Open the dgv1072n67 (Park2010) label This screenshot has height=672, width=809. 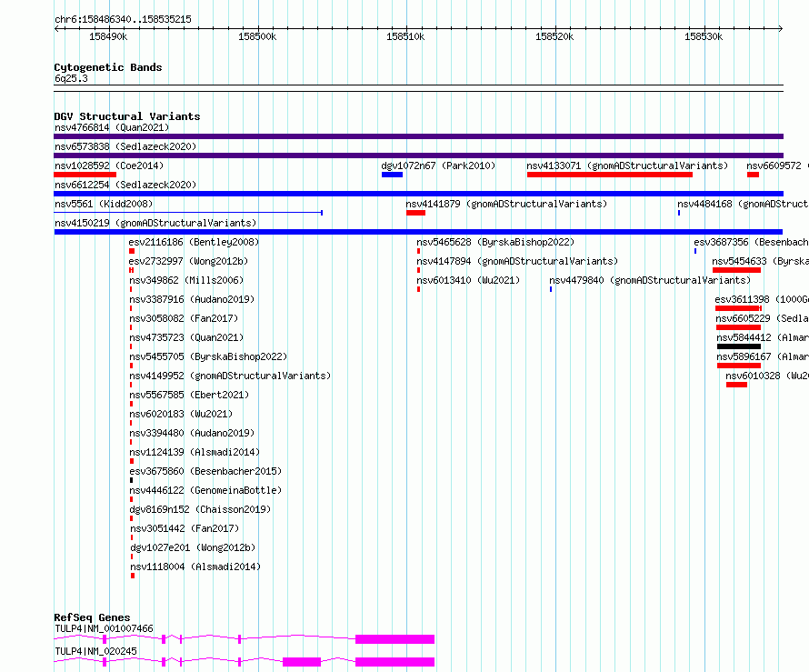point(438,165)
